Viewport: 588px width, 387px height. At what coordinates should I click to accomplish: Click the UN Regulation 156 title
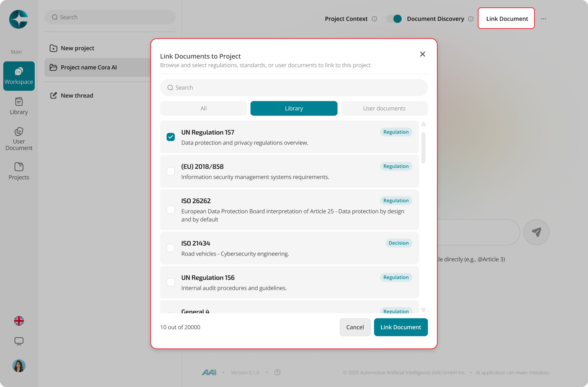(x=208, y=278)
